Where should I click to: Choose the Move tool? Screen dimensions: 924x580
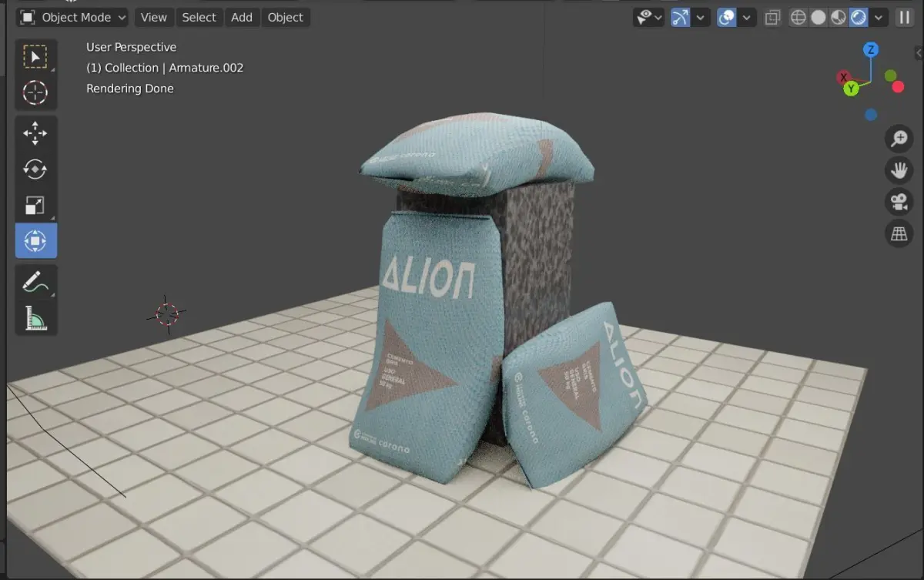coord(35,133)
